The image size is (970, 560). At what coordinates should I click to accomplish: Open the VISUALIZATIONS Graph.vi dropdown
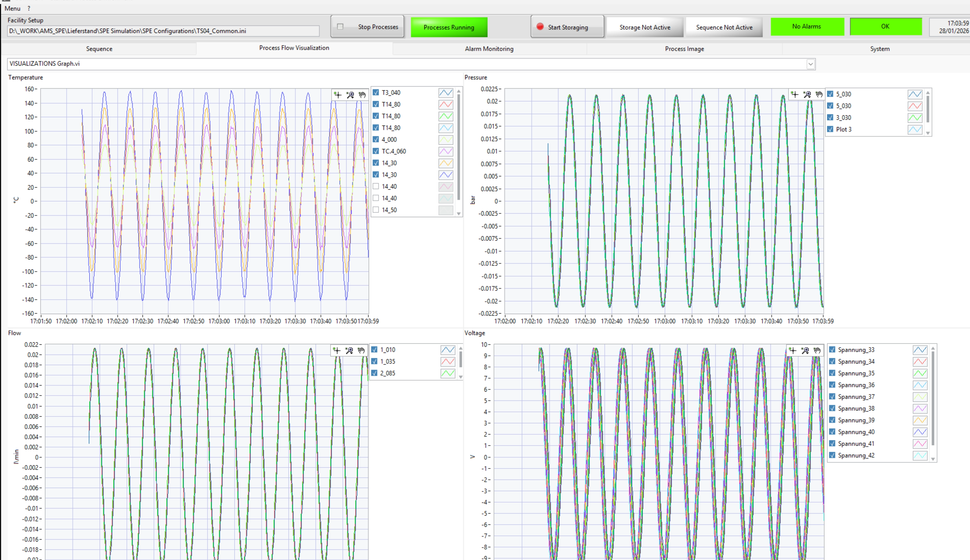(x=810, y=64)
